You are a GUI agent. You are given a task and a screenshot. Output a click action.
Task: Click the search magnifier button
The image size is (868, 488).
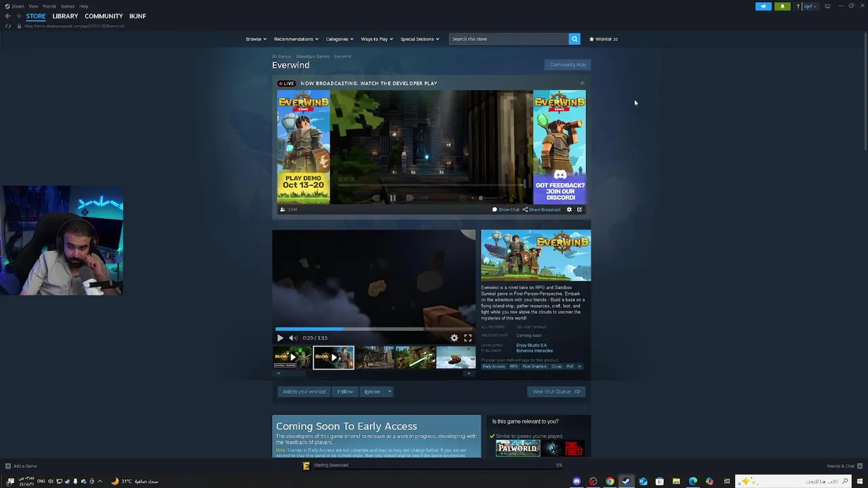click(x=574, y=39)
